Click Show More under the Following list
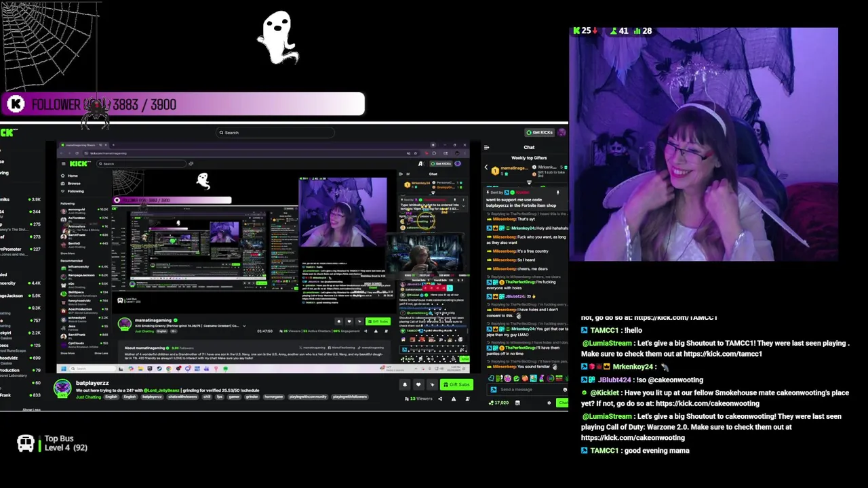Image resolution: width=868 pixels, height=488 pixels. (68, 253)
